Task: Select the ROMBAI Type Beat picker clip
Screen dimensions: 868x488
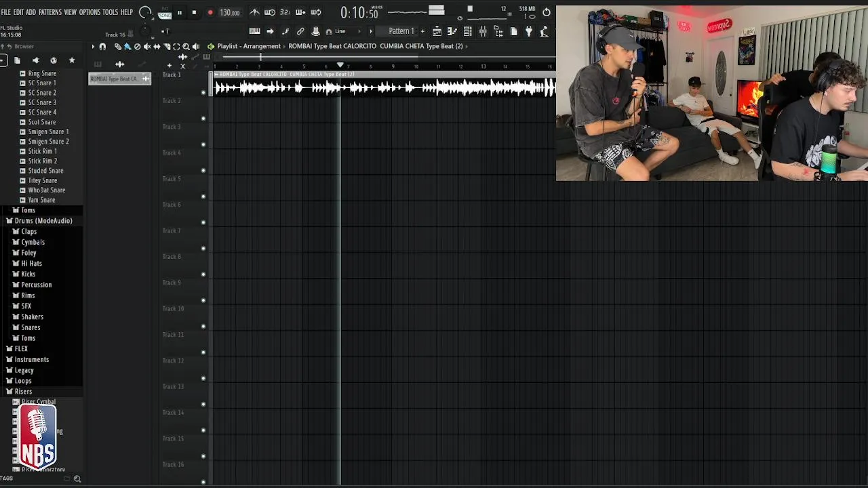Action: point(120,79)
